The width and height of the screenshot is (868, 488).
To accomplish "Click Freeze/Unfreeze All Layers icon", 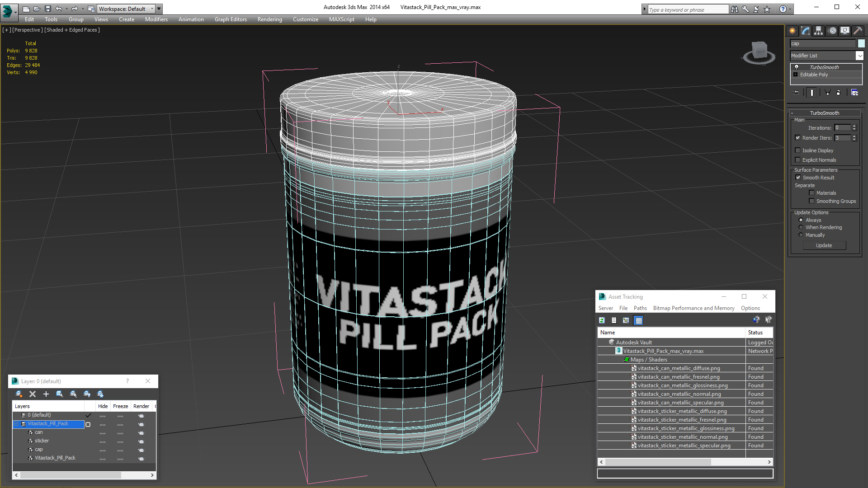I will pyautogui.click(x=100, y=394).
